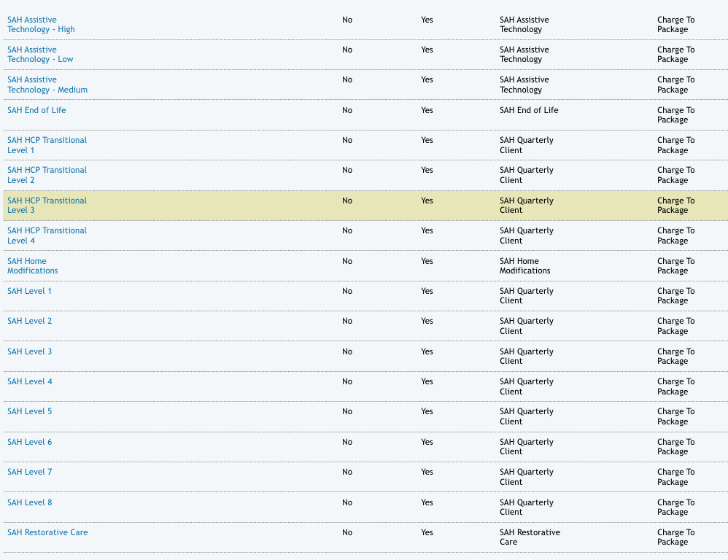The image size is (728, 560).
Task: Select the SAH Level 7 link
Action: click(x=30, y=472)
